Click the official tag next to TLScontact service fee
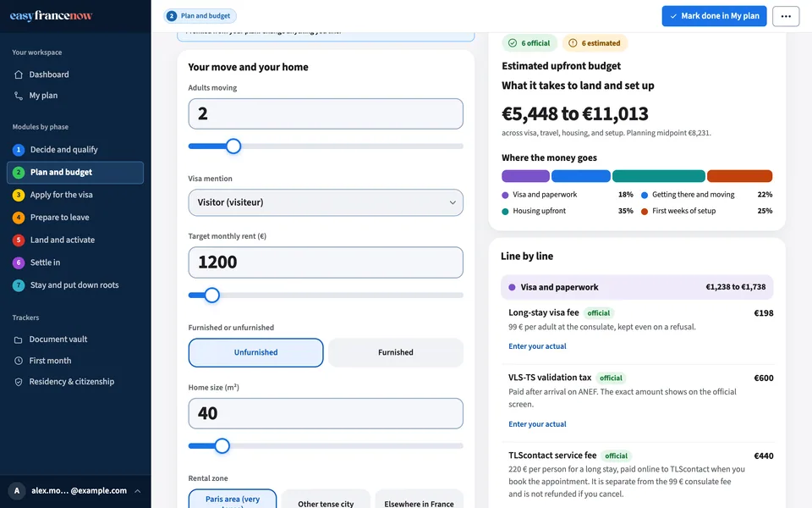 tap(616, 456)
